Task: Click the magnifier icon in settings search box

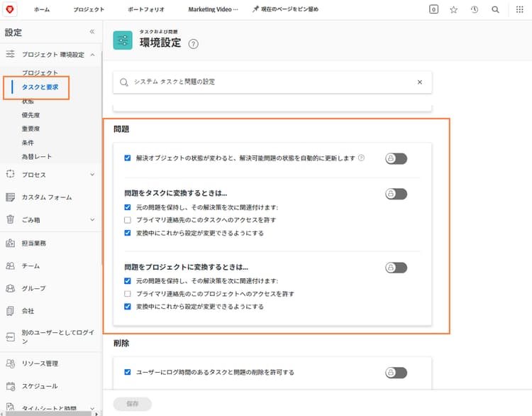Action: pyautogui.click(x=124, y=82)
